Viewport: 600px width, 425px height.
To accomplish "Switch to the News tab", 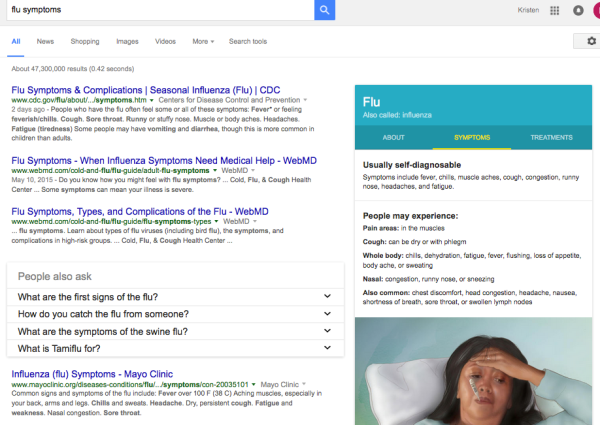I will [45, 41].
